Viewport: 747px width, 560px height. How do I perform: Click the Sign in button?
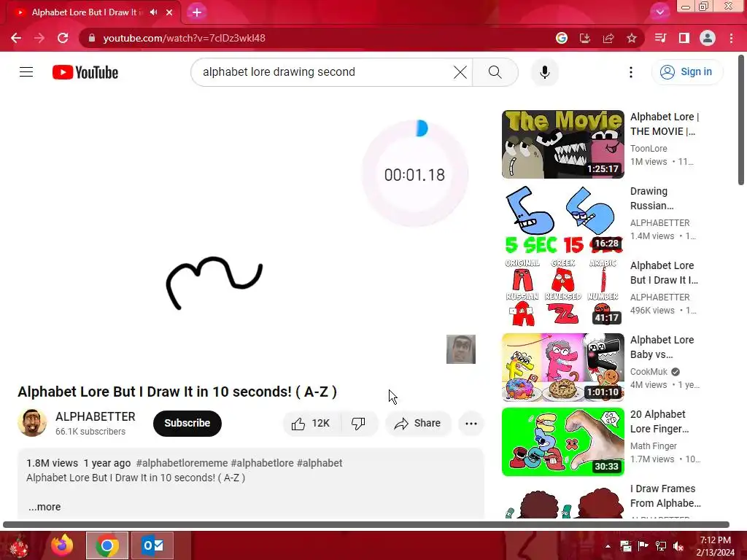(x=686, y=72)
